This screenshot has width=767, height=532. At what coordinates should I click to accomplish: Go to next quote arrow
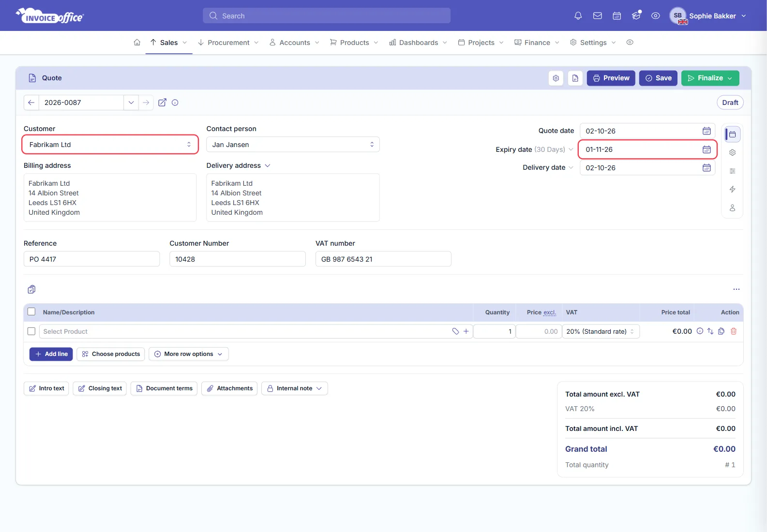pyautogui.click(x=146, y=103)
